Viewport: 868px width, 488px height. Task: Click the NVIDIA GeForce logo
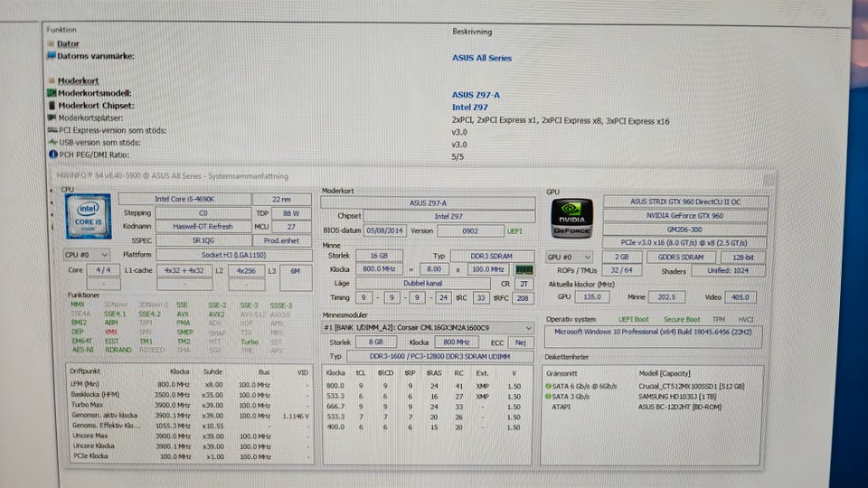pos(571,219)
